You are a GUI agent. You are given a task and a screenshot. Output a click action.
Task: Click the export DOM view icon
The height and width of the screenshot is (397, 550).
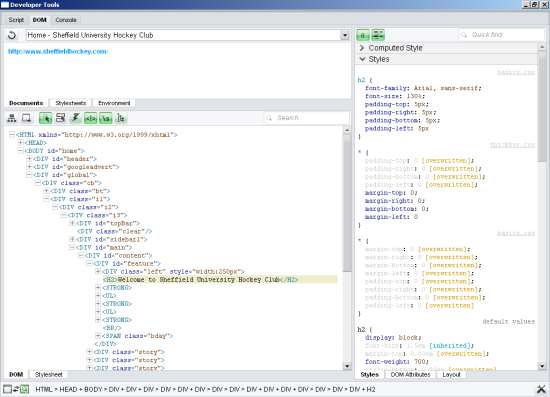point(26,118)
